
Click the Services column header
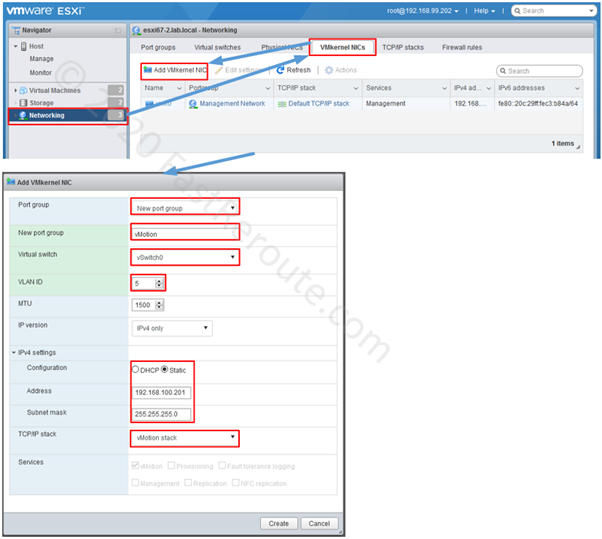pos(406,88)
